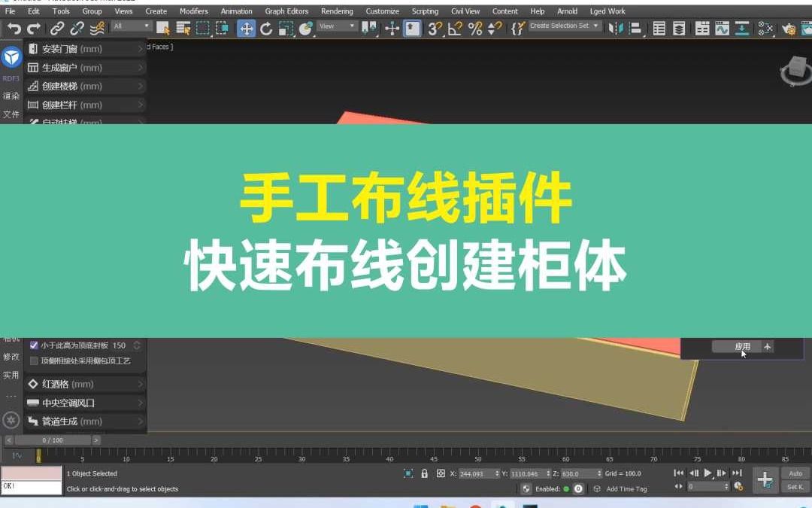
Task: Click Use Pivot Point Center icon
Action: tap(368, 29)
